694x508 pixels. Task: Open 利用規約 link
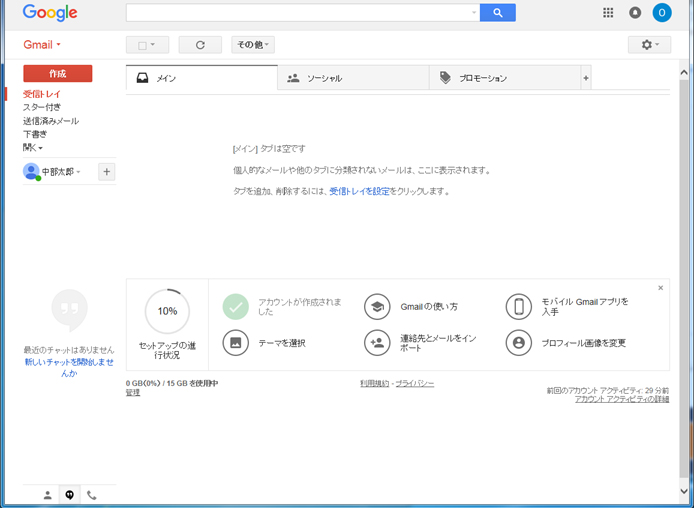(x=374, y=383)
